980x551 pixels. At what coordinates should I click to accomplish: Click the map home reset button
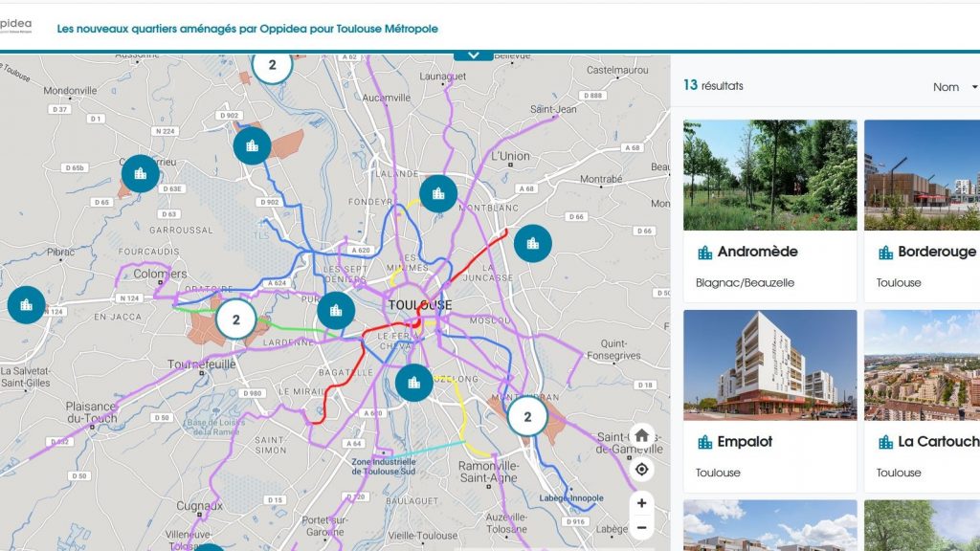pos(642,435)
